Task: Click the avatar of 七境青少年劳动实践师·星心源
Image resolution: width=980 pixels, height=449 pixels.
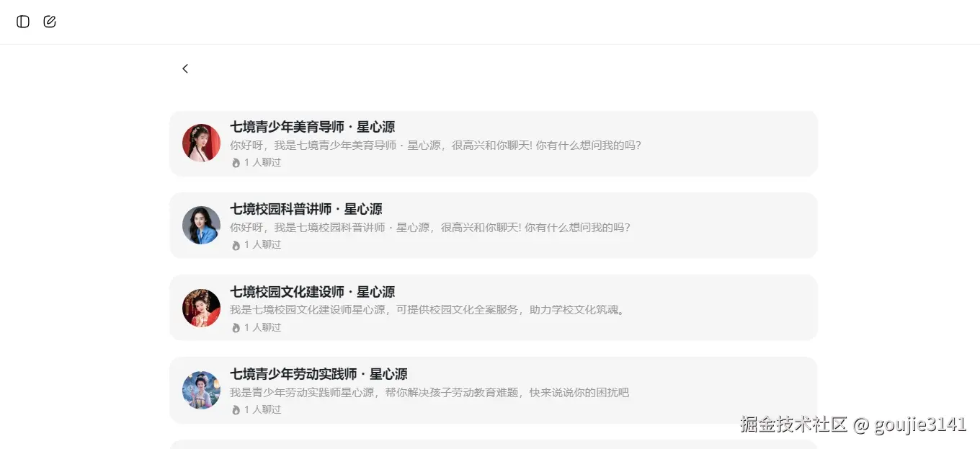Action: [x=201, y=389]
